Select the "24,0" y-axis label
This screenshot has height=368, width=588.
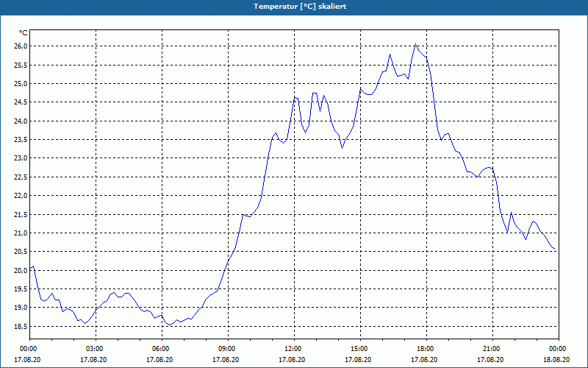[x=21, y=121]
